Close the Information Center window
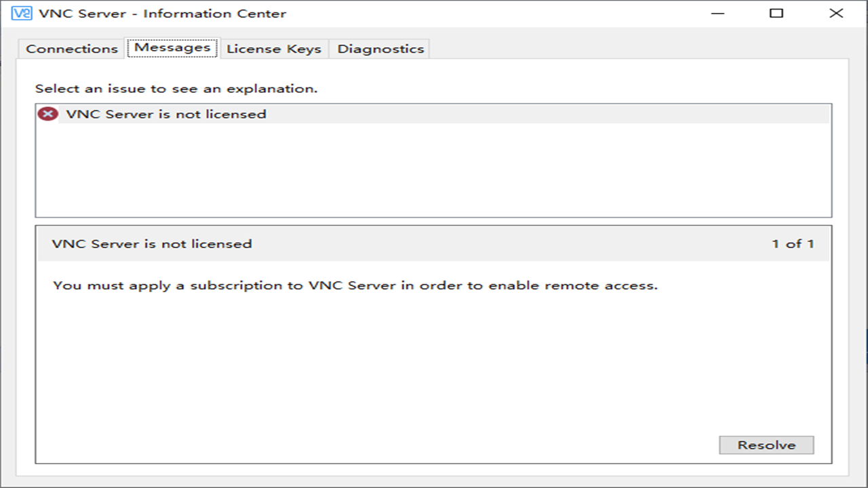 pyautogui.click(x=836, y=12)
